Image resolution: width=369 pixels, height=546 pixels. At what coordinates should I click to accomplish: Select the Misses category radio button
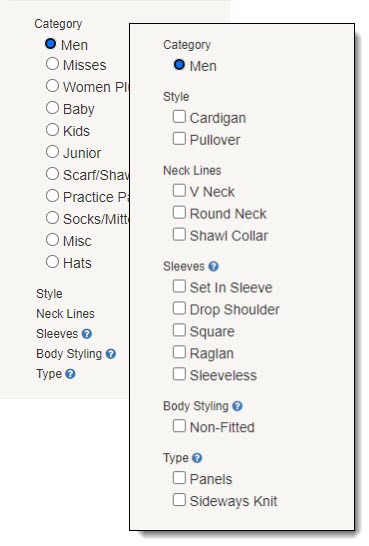52,64
